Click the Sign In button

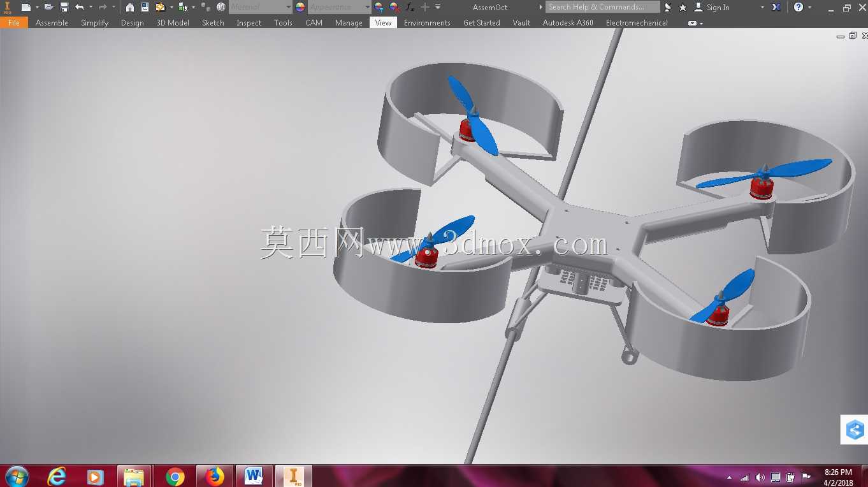(712, 7)
